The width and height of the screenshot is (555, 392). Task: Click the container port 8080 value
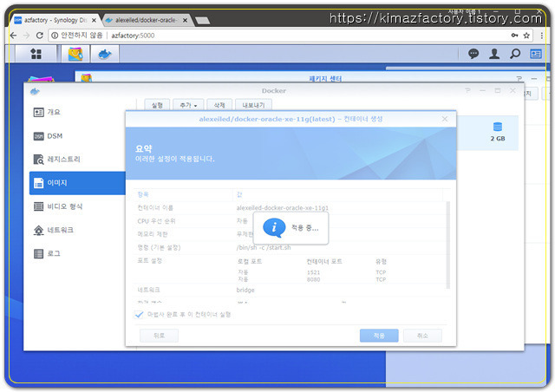(313, 279)
